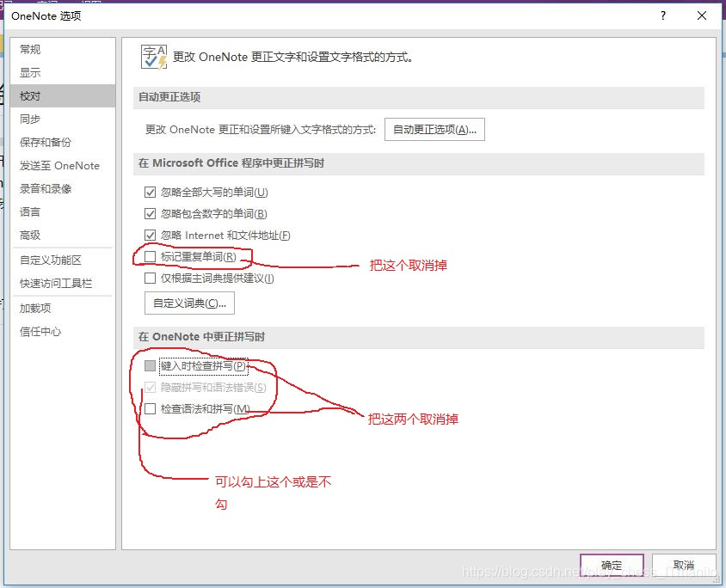This screenshot has height=588, width=726.
Task: Enable 检查语法和拼写 checkbox
Action: 150,408
